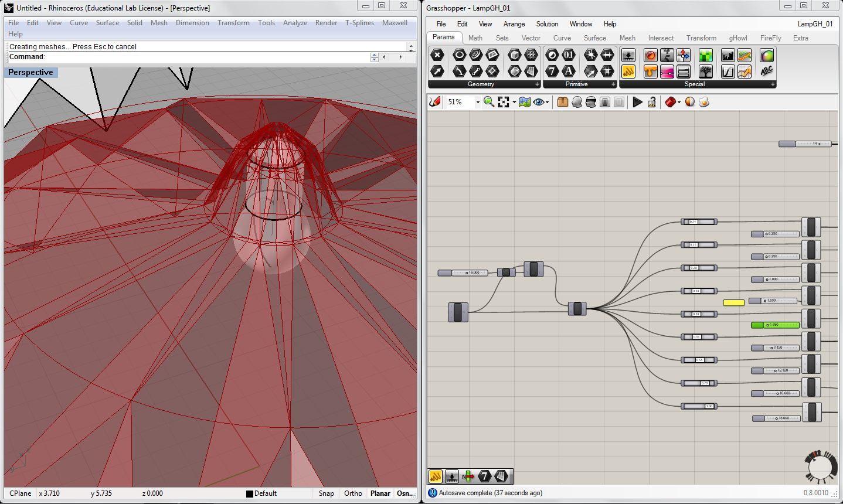
Task: Select the Text 'A' primitive component
Action: coord(568,71)
